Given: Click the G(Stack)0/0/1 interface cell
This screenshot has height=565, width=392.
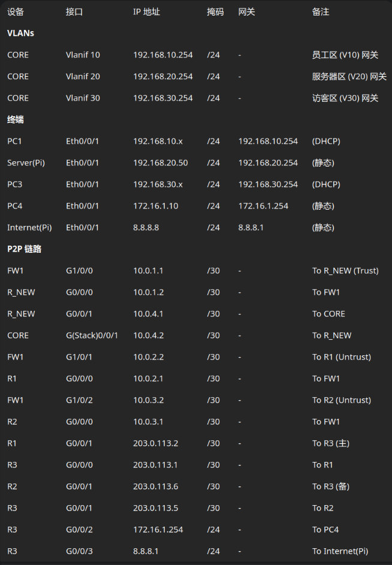Looking at the screenshot, I should pyautogui.click(x=92, y=336).
